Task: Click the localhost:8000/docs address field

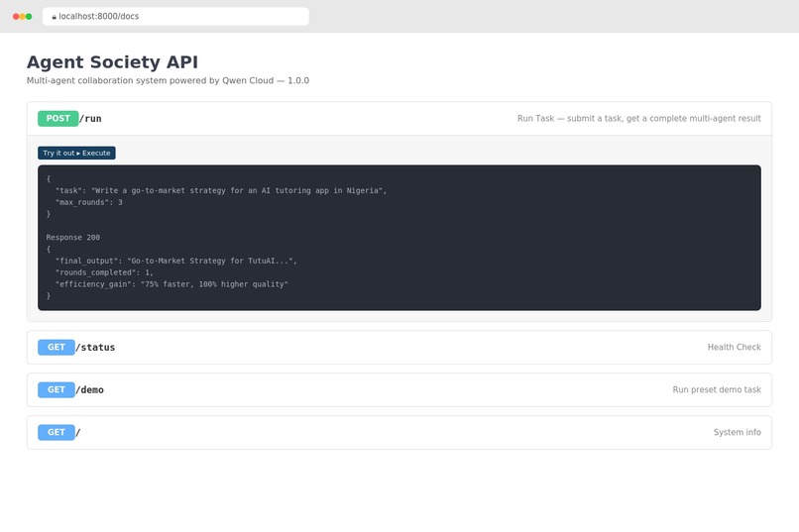Action: pos(175,16)
